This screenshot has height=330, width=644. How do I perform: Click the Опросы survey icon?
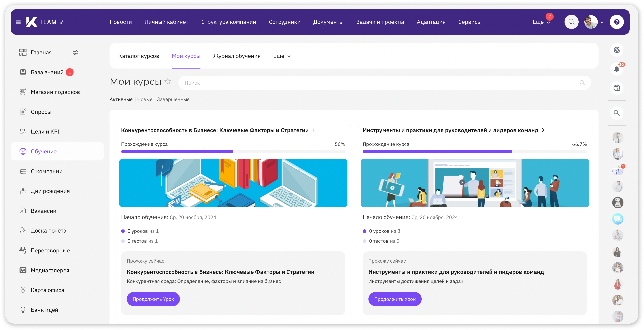coord(23,112)
